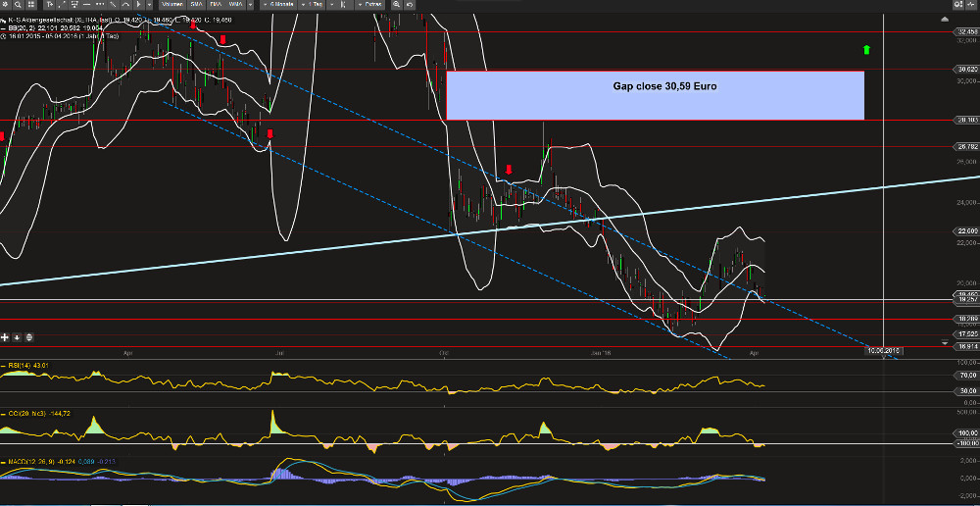Toggle the SMA indicator

(x=197, y=4)
